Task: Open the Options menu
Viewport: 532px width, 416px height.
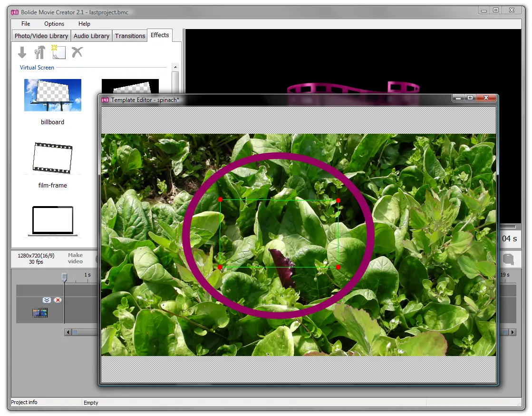Action: click(x=54, y=24)
